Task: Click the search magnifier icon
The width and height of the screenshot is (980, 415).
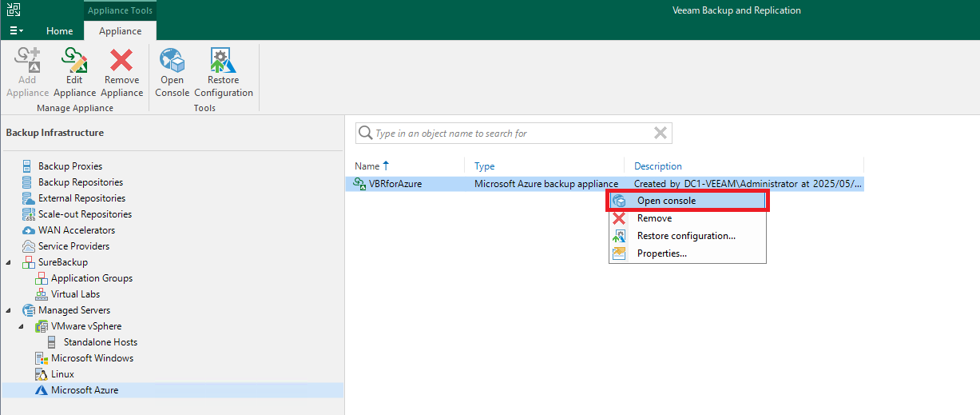Action: [x=365, y=134]
